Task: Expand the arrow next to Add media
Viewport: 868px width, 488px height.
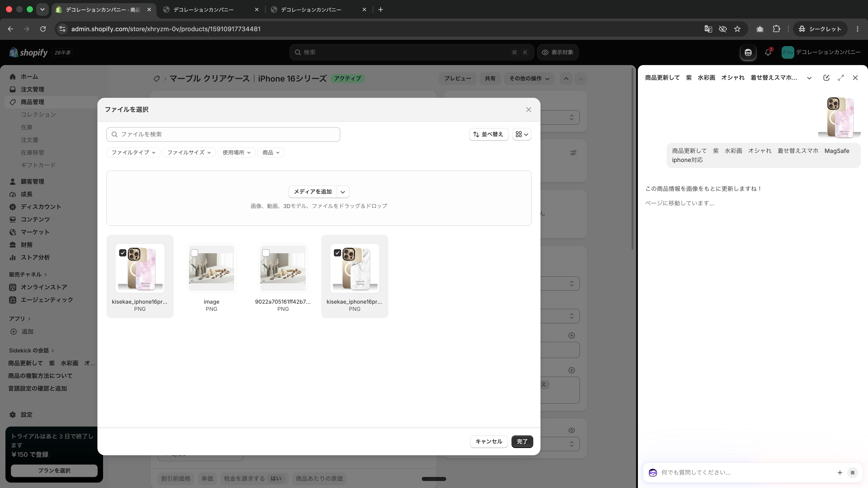Action: (x=343, y=192)
